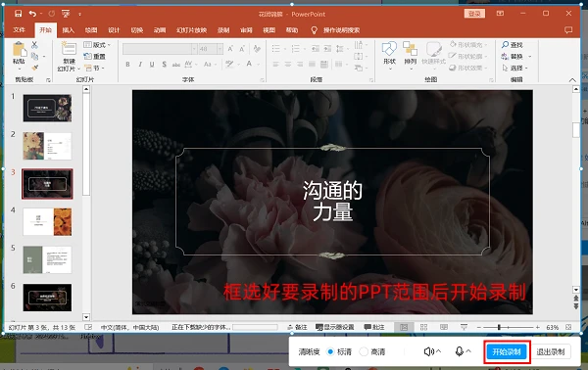Open the 文件 File menu
588x370 pixels.
[x=19, y=30]
